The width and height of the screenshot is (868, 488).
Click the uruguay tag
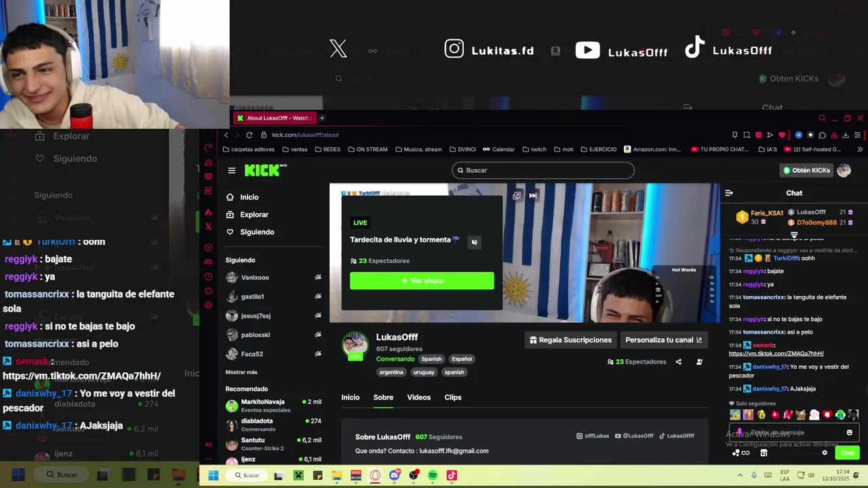pos(424,372)
